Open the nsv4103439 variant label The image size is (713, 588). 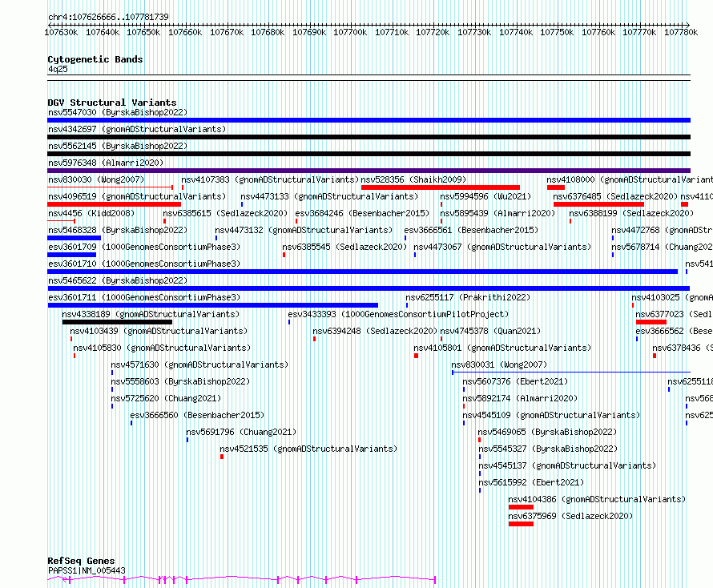159,331
